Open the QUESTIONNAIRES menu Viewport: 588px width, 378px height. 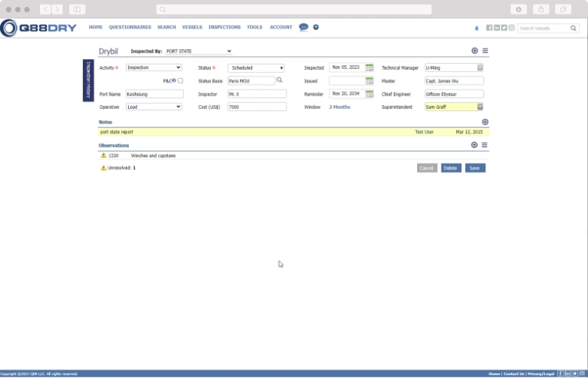pyautogui.click(x=130, y=27)
